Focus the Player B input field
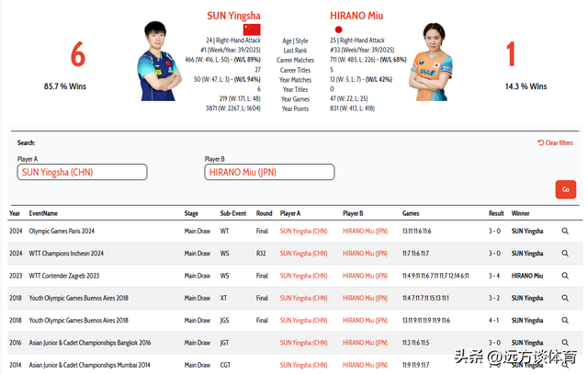Image resolution: width=588 pixels, height=375 pixels. click(x=269, y=172)
